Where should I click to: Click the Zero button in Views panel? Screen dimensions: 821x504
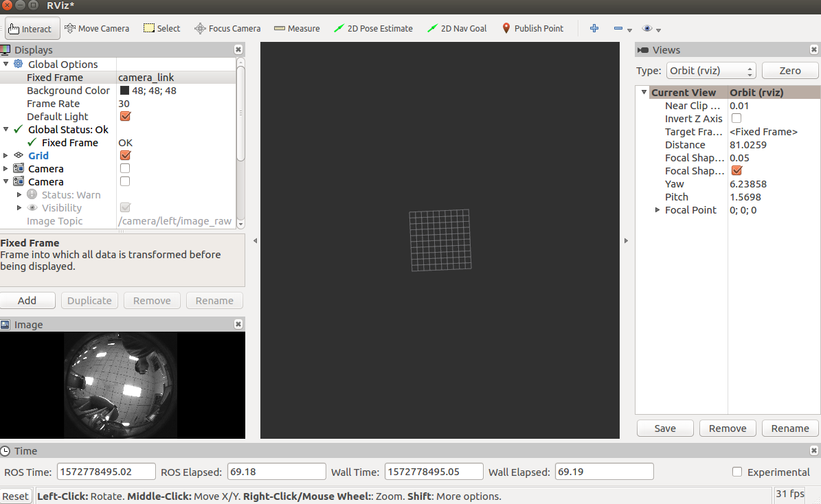pyautogui.click(x=789, y=70)
